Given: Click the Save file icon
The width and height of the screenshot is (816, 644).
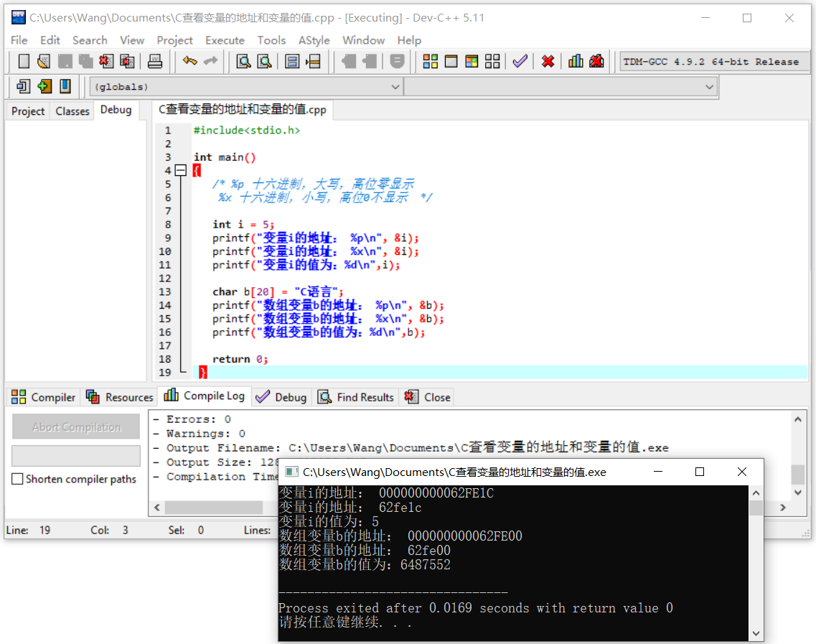Looking at the screenshot, I should click(x=65, y=62).
